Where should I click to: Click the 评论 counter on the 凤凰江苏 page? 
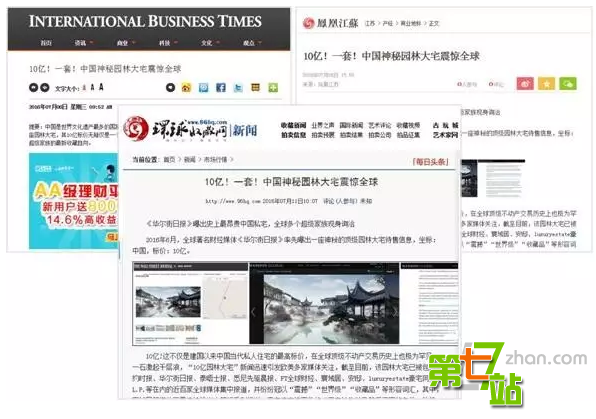tap(496, 84)
